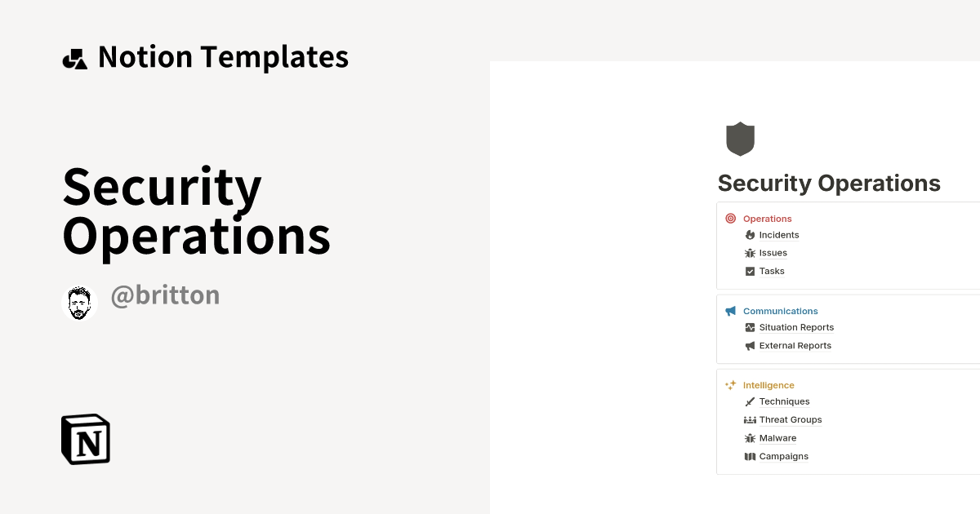Click the Notion Templates logo in the header
Image resolution: width=980 pixels, height=514 pixels.
[x=75, y=56]
